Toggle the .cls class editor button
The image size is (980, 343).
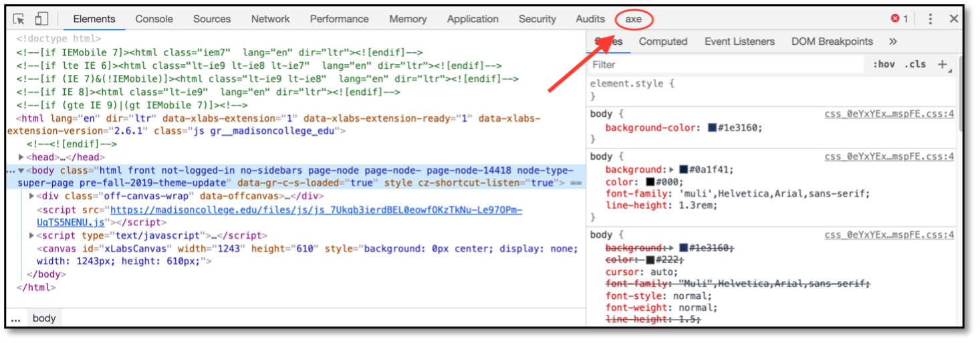click(x=915, y=64)
